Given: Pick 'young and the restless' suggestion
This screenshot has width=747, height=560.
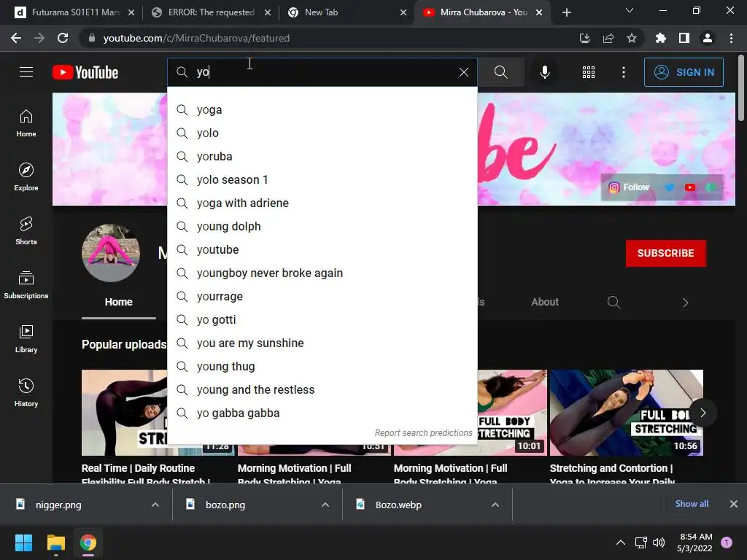Looking at the screenshot, I should point(322,390).
